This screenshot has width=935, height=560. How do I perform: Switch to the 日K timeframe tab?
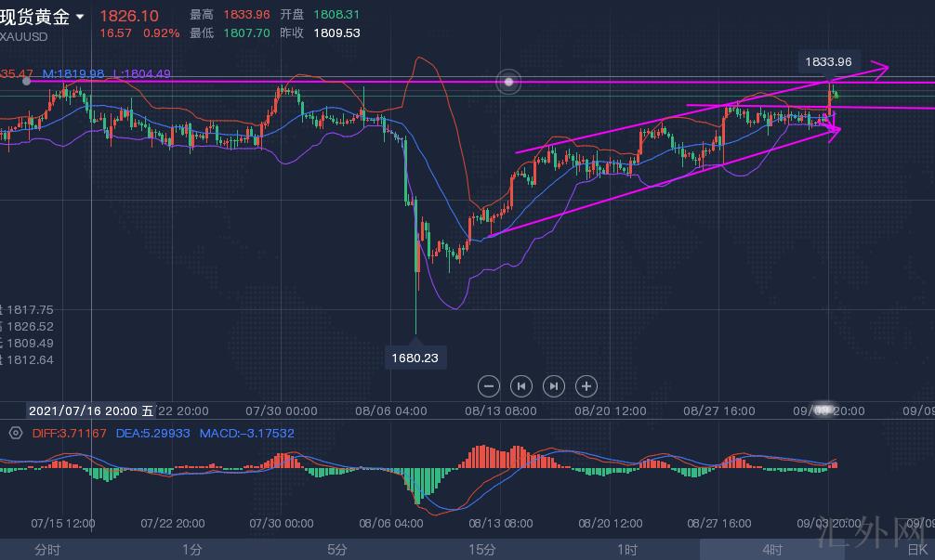click(x=916, y=550)
